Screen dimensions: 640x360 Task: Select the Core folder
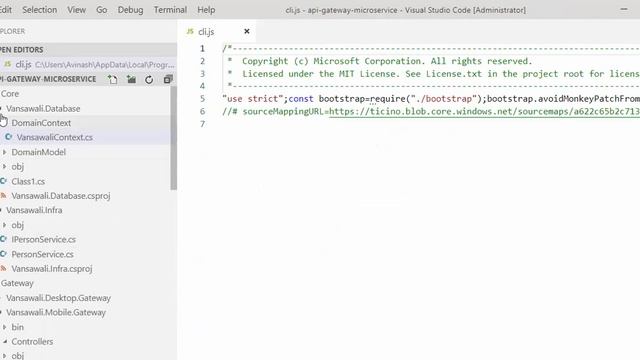10,94
